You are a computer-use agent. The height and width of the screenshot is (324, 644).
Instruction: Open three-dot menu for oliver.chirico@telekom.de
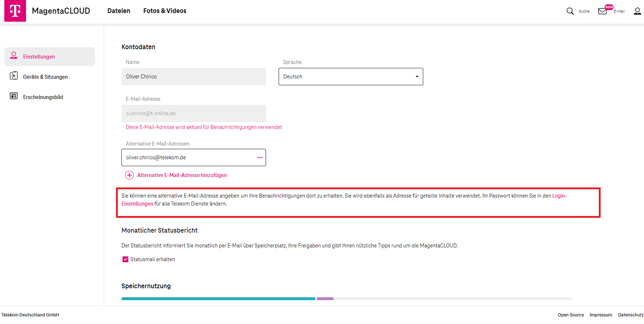pyautogui.click(x=260, y=157)
